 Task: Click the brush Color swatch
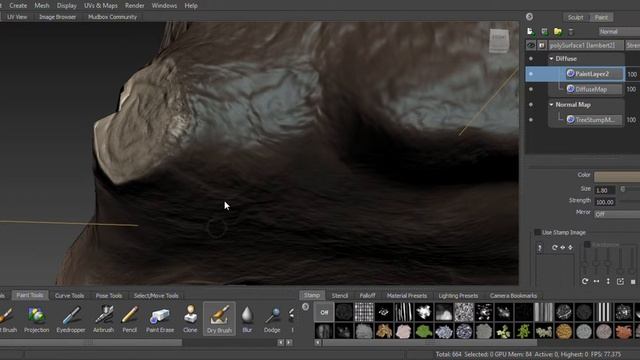click(617, 176)
